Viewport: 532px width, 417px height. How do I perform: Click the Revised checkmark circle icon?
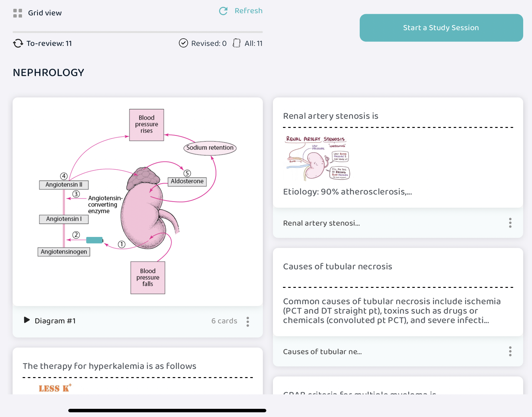coord(183,43)
